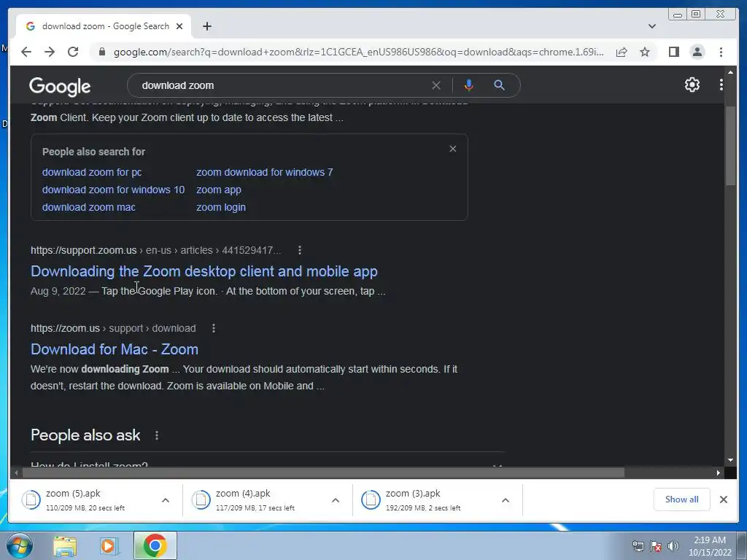Viewport: 747px width, 560px height.
Task: Clear the search box text
Action: (436, 85)
